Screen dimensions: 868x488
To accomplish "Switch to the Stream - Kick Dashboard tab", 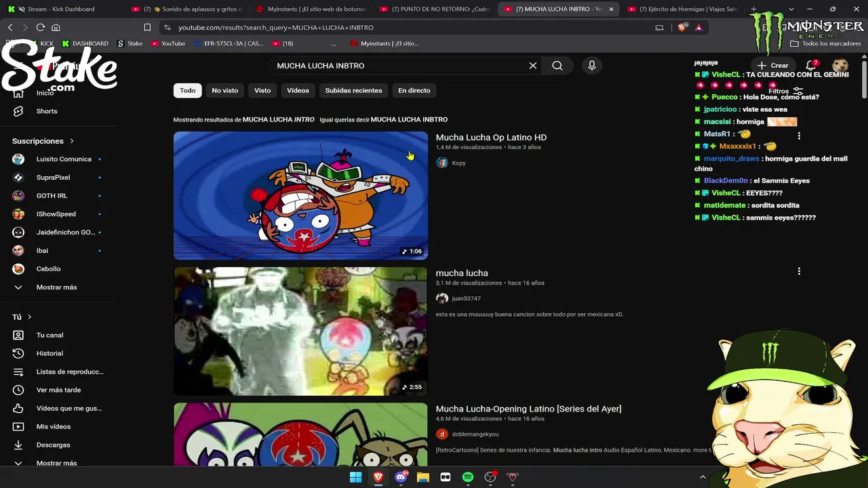I will pos(62,9).
